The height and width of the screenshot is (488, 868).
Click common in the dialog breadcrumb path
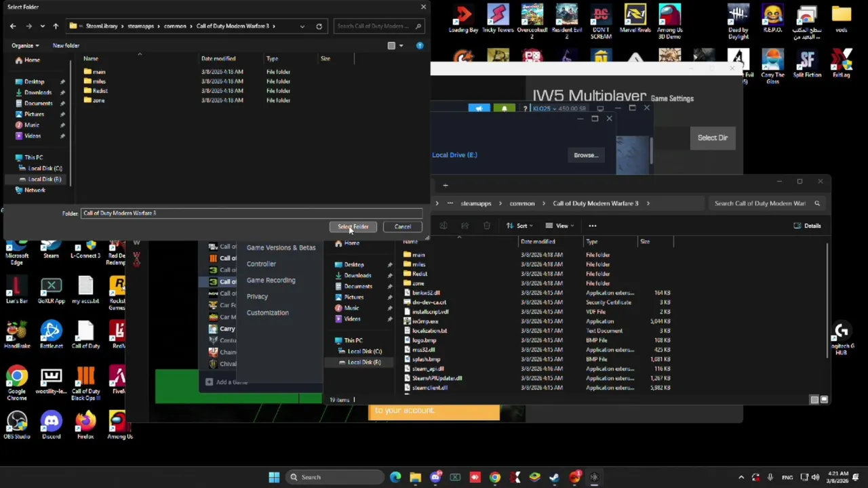pos(175,26)
